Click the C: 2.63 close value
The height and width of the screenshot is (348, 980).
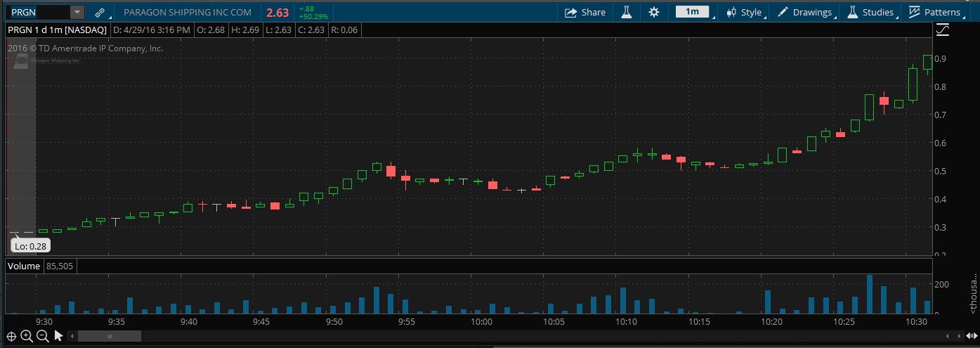[311, 30]
